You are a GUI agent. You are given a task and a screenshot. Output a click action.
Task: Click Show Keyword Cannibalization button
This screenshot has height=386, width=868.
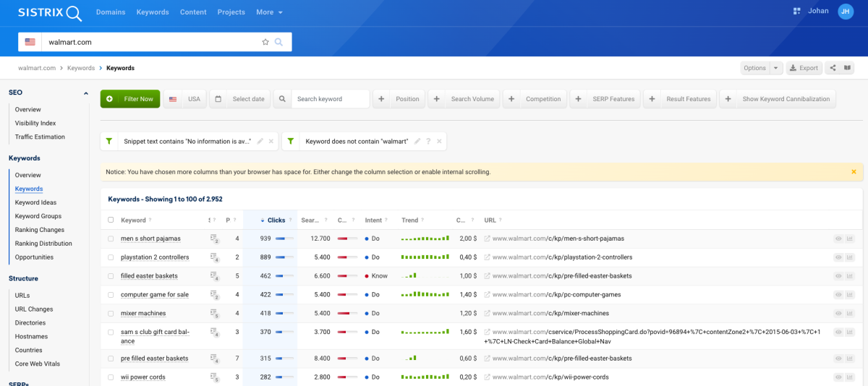pyautogui.click(x=778, y=99)
